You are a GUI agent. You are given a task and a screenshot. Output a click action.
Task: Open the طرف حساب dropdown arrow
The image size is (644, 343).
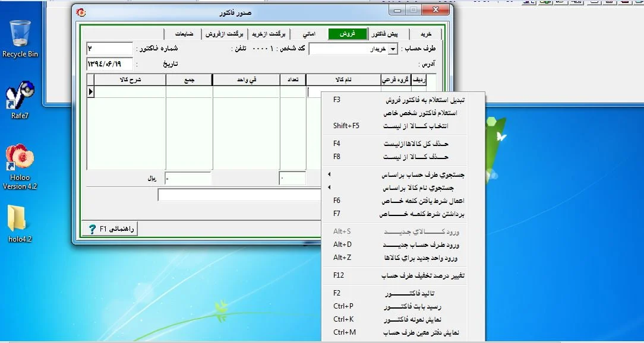pyautogui.click(x=393, y=49)
